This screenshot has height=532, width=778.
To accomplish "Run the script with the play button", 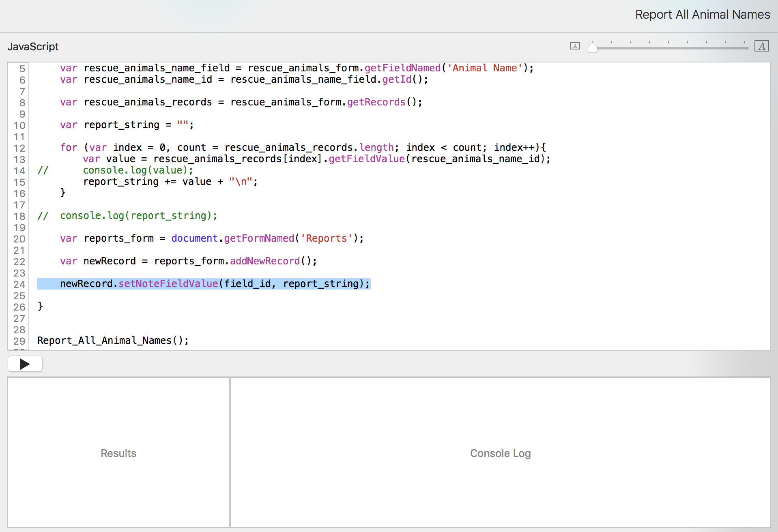I will tap(25, 364).
